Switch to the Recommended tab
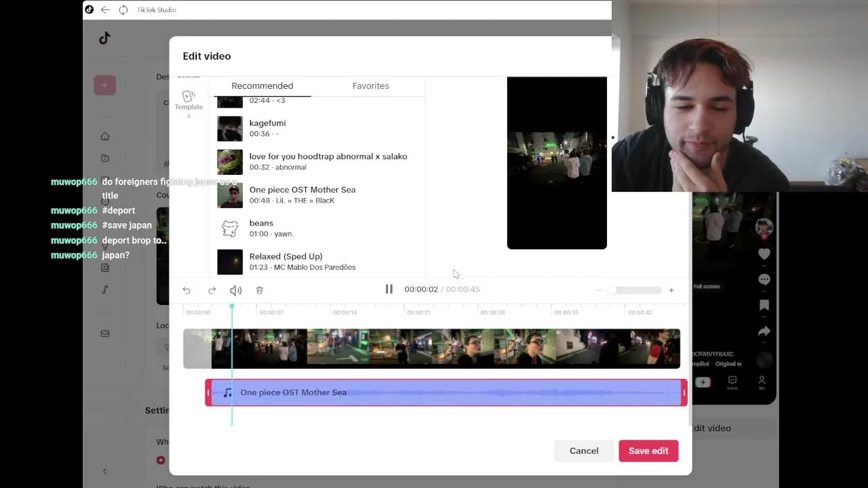 click(262, 86)
